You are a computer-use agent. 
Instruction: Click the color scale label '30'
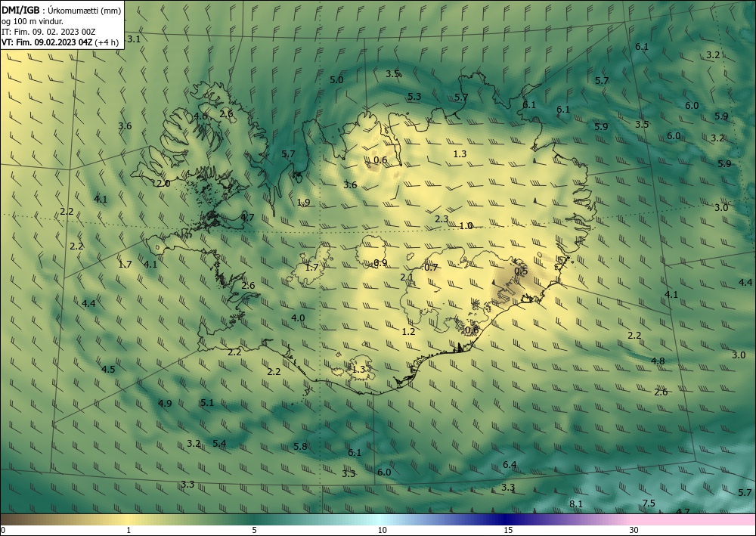click(634, 530)
